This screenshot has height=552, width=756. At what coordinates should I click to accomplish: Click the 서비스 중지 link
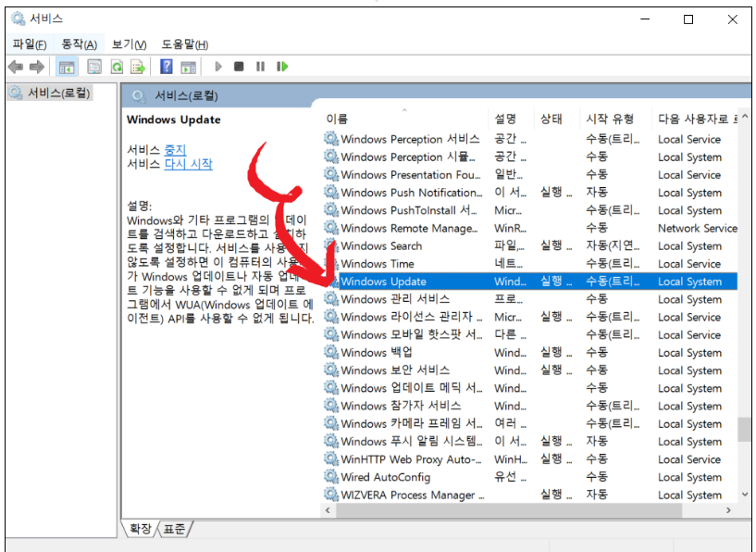click(175, 150)
